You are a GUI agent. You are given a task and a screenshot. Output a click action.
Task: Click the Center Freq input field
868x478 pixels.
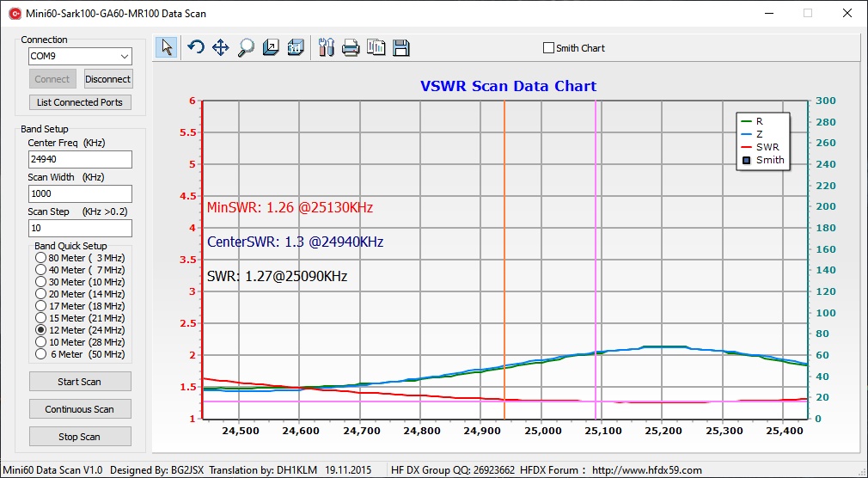coord(80,159)
